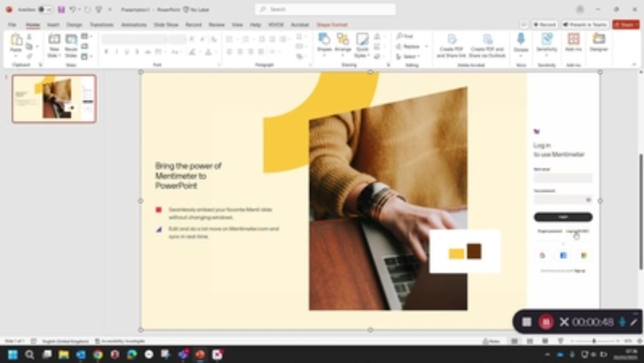Viewport: 644px width, 363px height.
Task: Click Present in Teams
Action: coord(585,25)
